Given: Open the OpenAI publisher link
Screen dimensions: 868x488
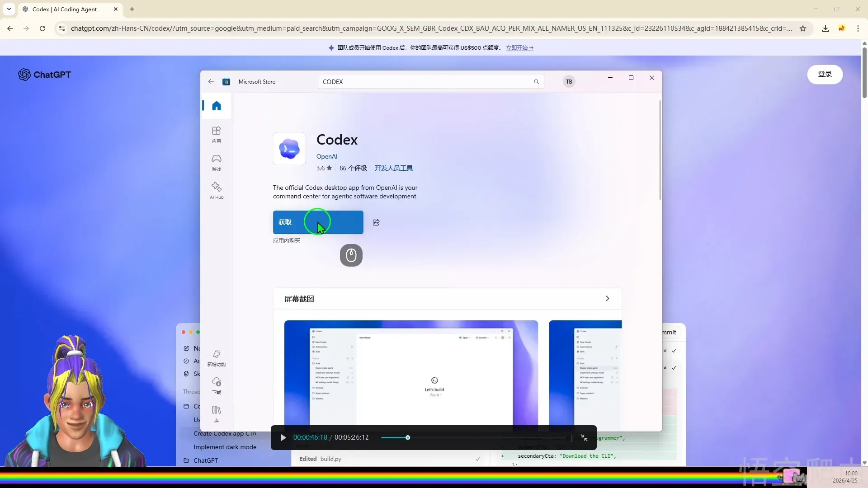Looking at the screenshot, I should coord(326,156).
